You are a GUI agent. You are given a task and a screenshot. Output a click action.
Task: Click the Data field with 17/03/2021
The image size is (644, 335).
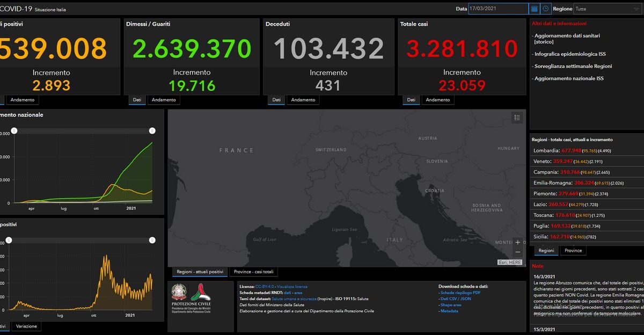[x=499, y=9]
